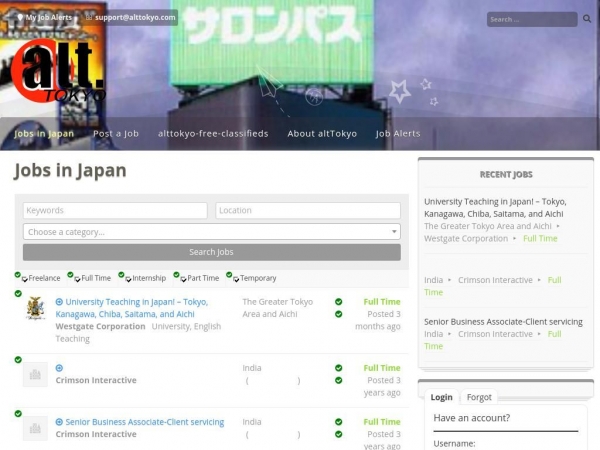Screen dimensions: 600x450
Task: Click into the Location input field
Action: [x=308, y=210]
